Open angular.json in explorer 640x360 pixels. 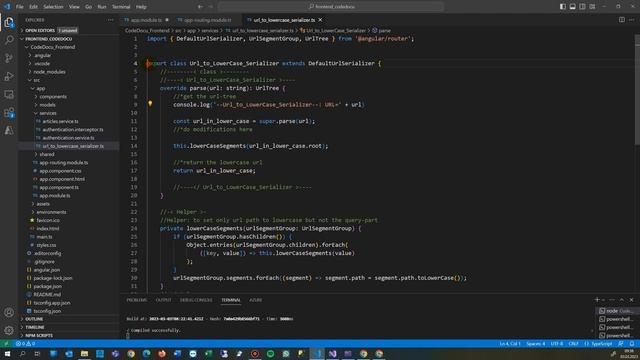click(47, 270)
